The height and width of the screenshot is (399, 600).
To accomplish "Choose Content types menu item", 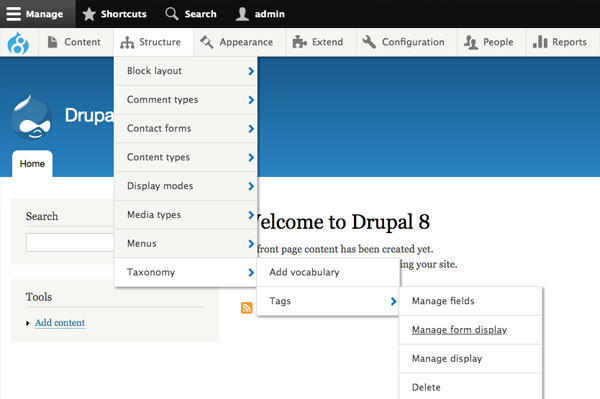I will click(x=186, y=157).
